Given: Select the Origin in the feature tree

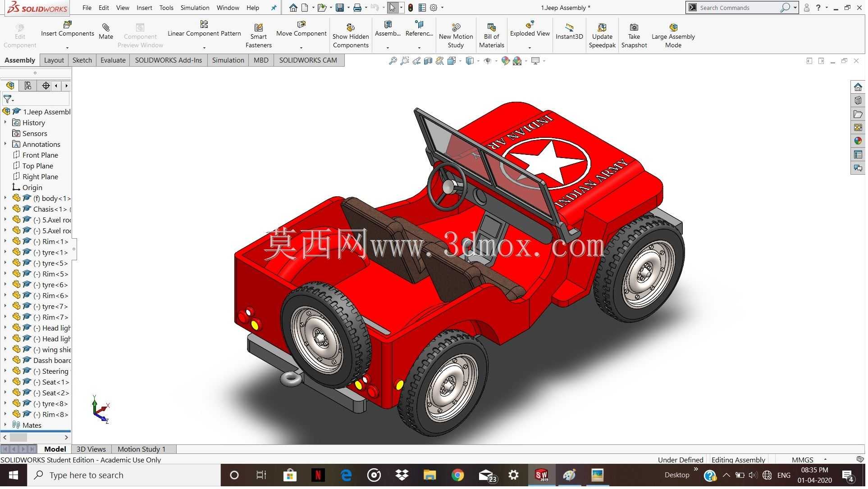Looking at the screenshot, I should pos(32,187).
